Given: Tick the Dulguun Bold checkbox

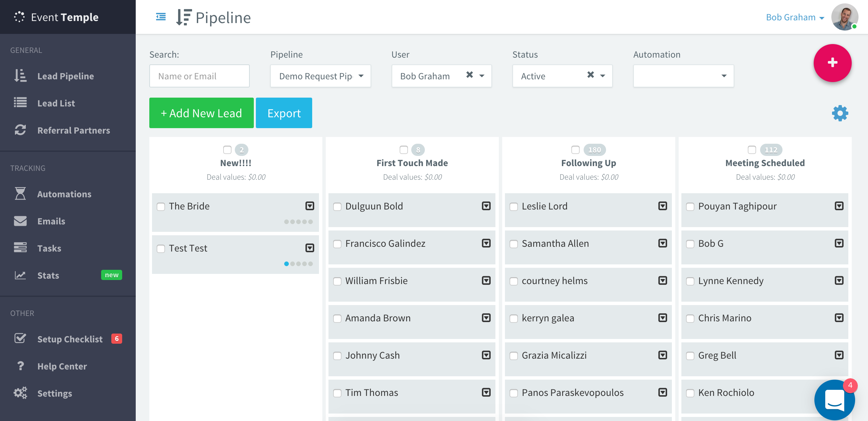Looking at the screenshot, I should pyautogui.click(x=337, y=207).
